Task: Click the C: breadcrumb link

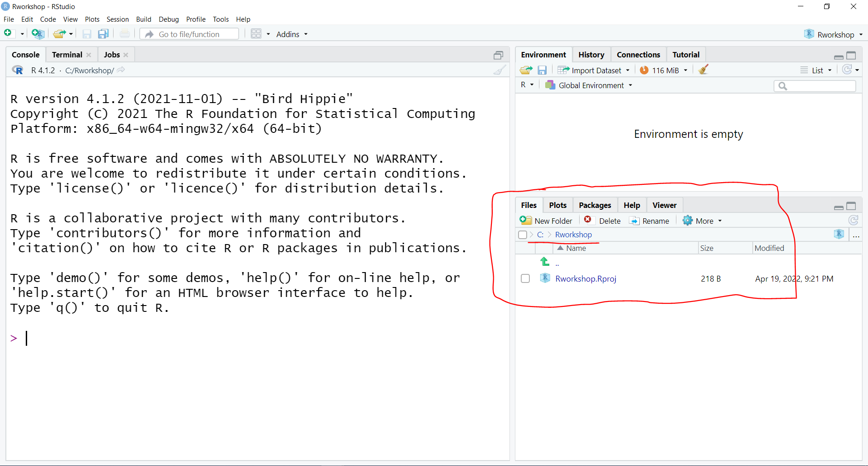Action: (540, 235)
